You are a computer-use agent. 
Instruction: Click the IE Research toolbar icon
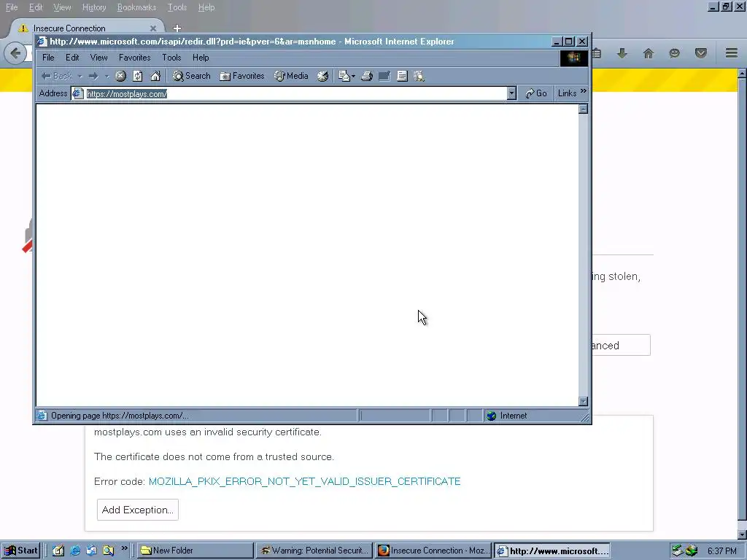(419, 76)
